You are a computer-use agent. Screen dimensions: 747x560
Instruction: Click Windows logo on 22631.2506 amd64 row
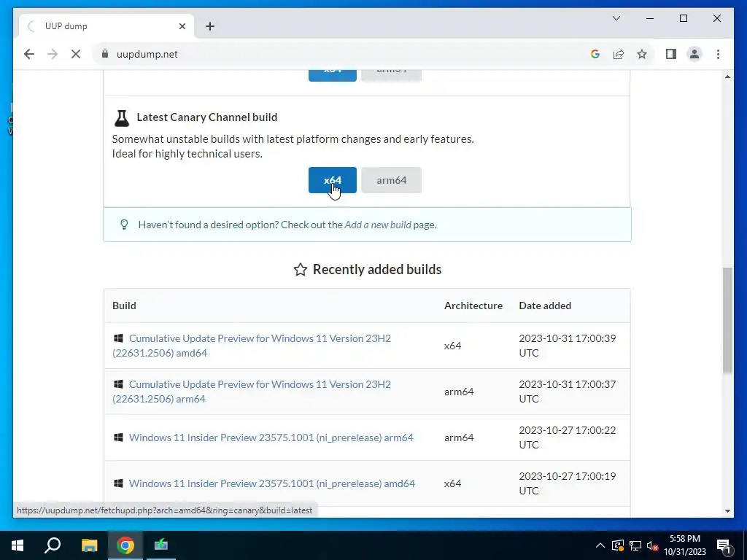(118, 338)
